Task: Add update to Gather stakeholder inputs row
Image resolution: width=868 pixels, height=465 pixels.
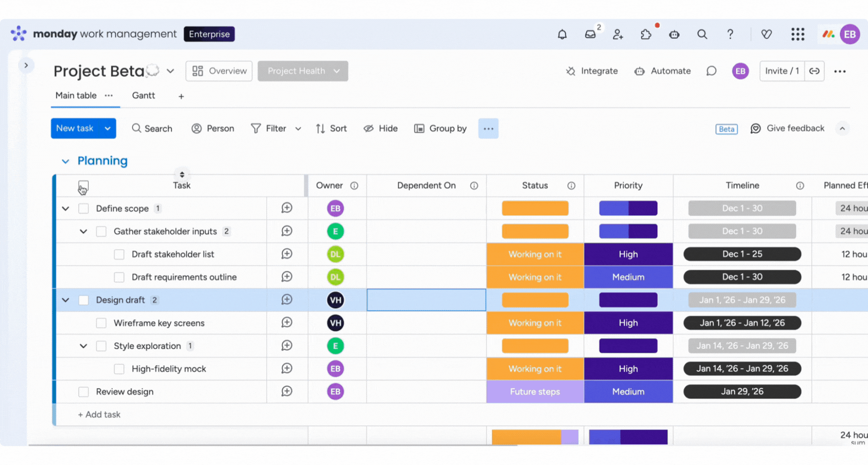Action: click(287, 231)
